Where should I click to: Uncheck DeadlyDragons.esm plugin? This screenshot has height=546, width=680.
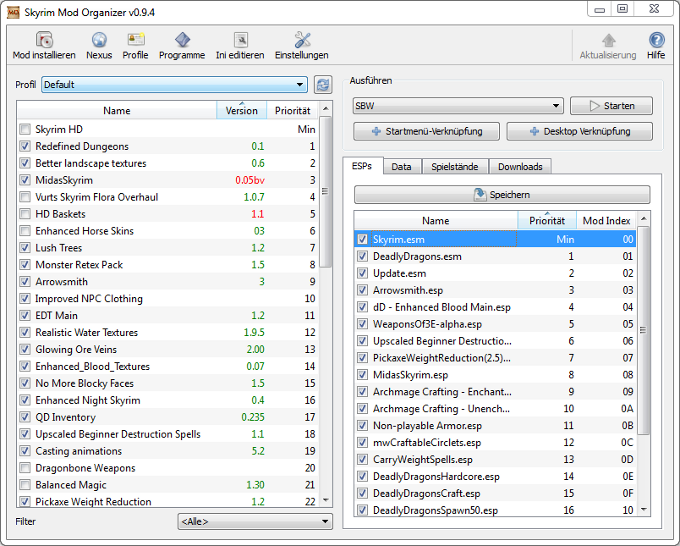(x=363, y=257)
